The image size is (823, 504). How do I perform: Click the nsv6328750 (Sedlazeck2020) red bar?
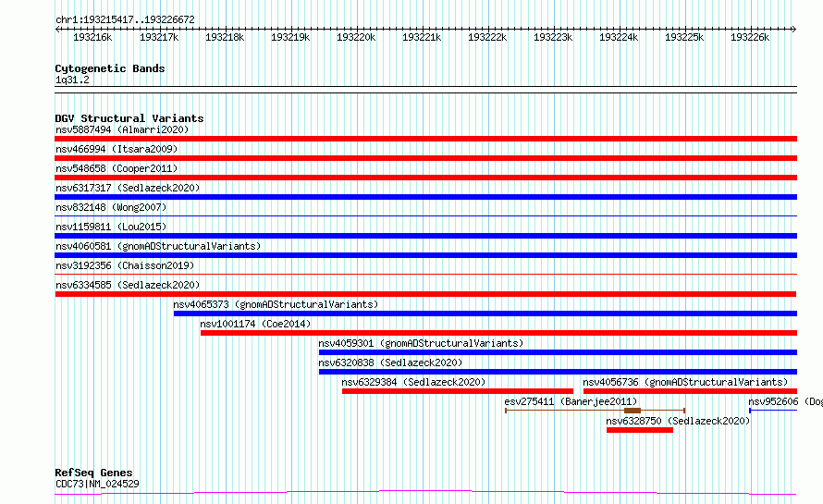pyautogui.click(x=640, y=430)
